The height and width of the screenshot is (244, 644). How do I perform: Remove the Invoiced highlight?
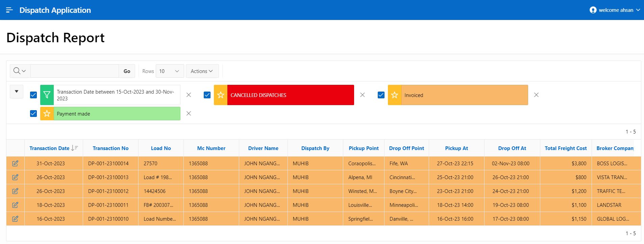click(x=536, y=95)
